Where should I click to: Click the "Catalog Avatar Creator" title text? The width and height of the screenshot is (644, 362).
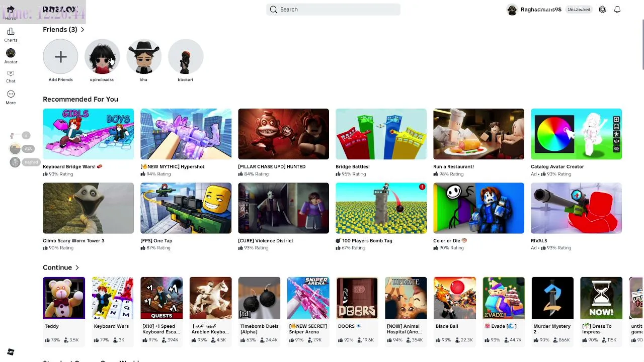pyautogui.click(x=557, y=166)
